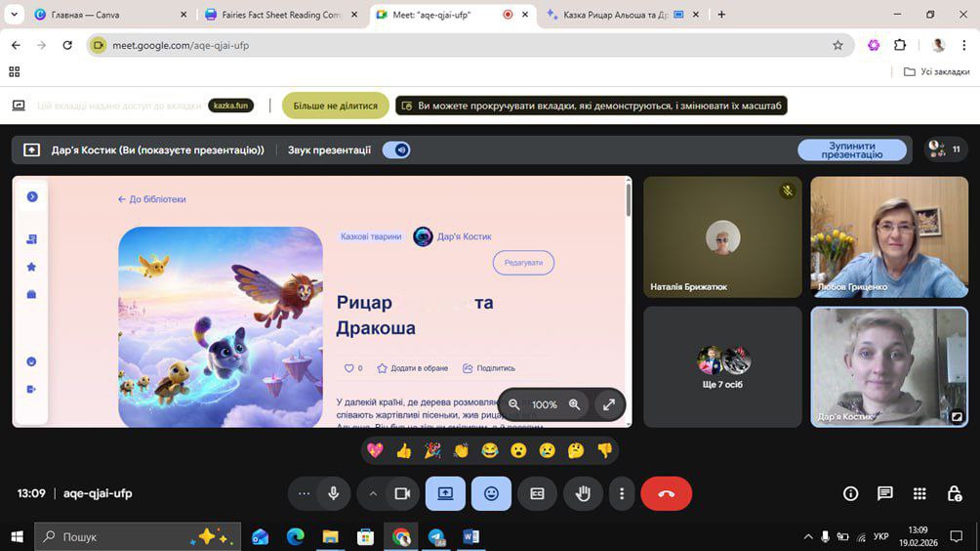Click the raise hand icon
This screenshot has height=551, width=980.
(583, 494)
